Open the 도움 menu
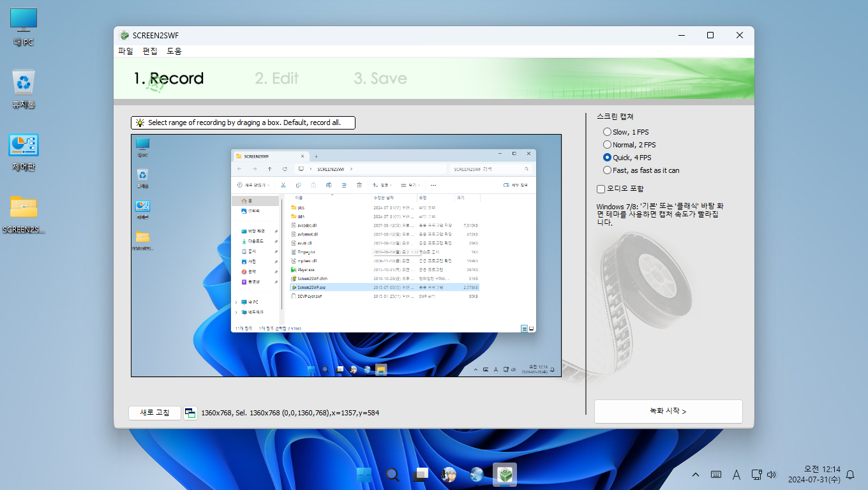The width and height of the screenshot is (868, 490). [x=174, y=51]
